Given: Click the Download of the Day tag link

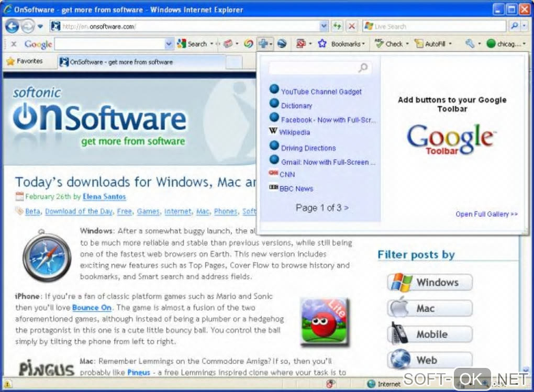Looking at the screenshot, I should point(79,211).
